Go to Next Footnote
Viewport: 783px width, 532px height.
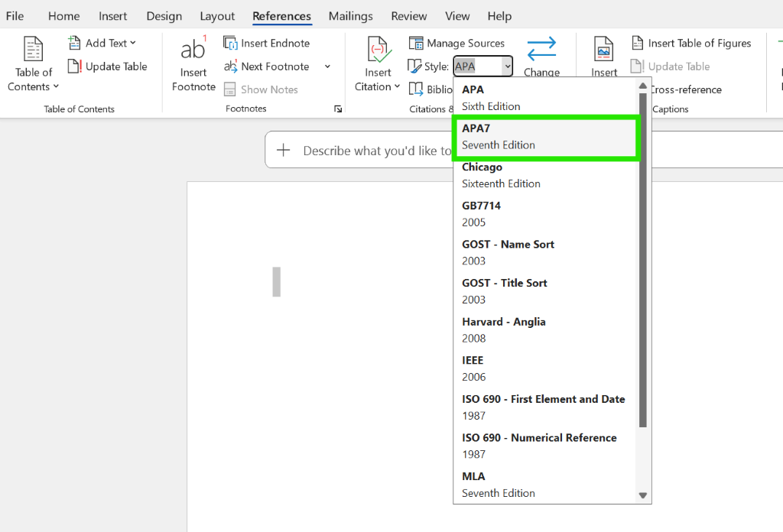267,66
